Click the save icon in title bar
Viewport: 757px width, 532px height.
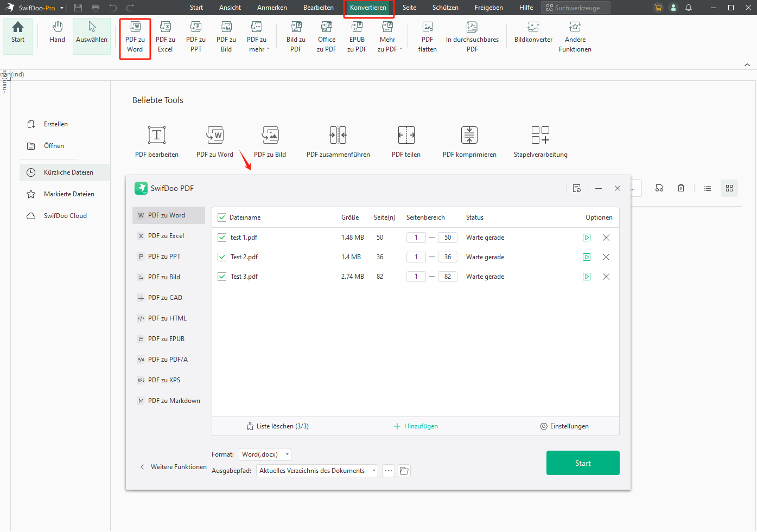coord(78,8)
